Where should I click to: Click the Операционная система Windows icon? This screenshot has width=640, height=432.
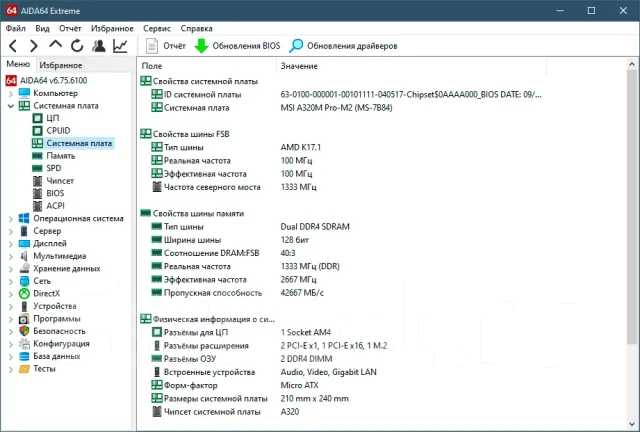(x=24, y=218)
